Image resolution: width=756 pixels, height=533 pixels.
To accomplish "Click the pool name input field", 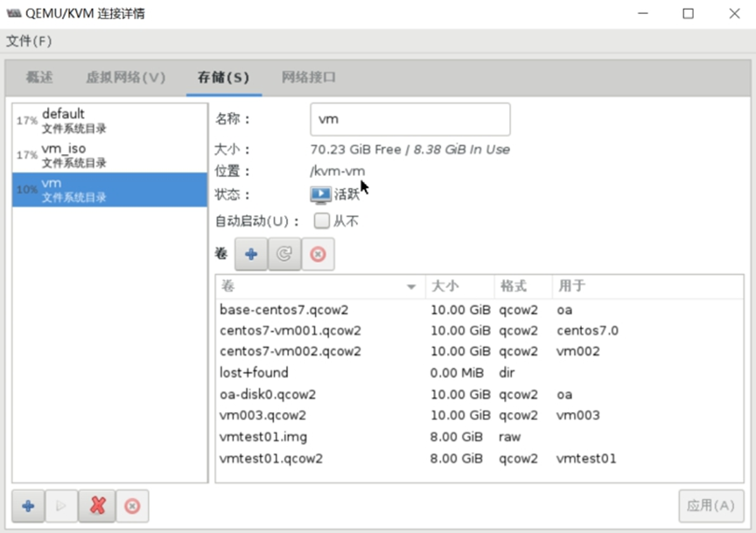I will 409,119.
